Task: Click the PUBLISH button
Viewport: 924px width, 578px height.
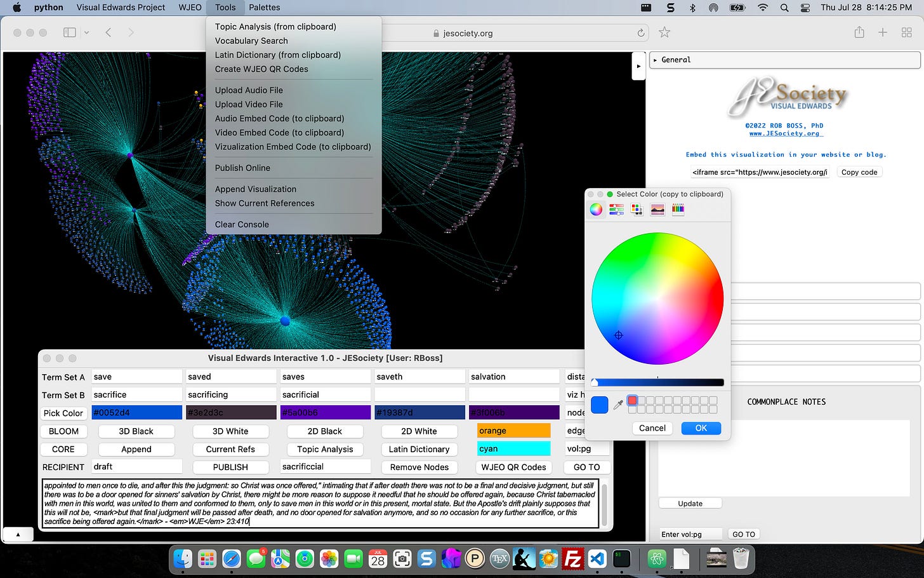Action: tap(230, 467)
